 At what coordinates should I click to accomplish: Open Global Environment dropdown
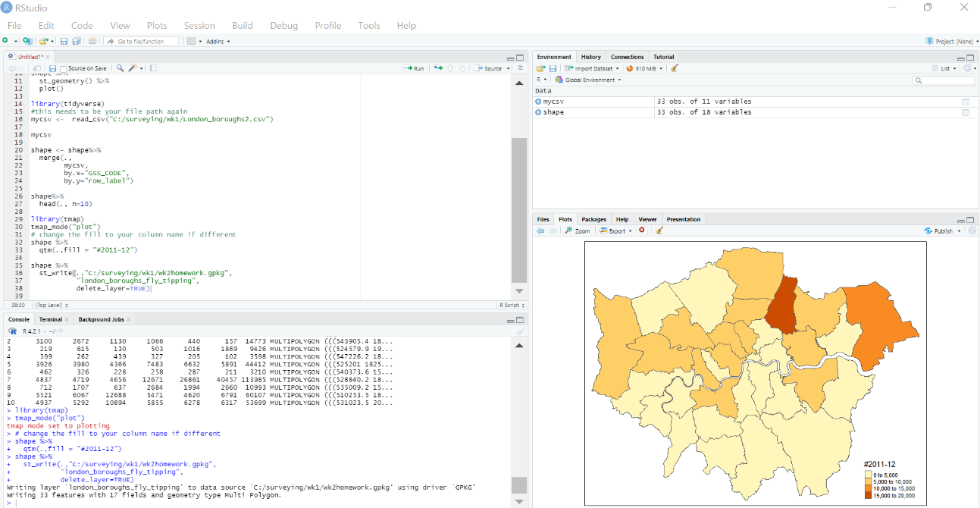point(587,80)
